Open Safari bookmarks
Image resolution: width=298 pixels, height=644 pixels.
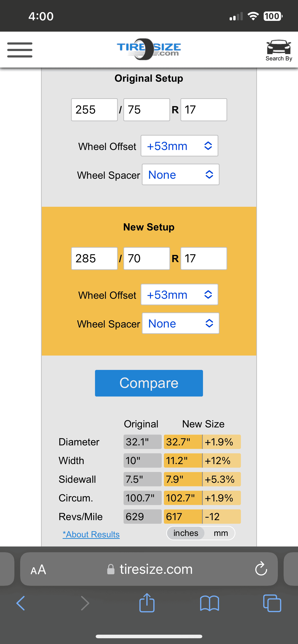click(x=210, y=603)
